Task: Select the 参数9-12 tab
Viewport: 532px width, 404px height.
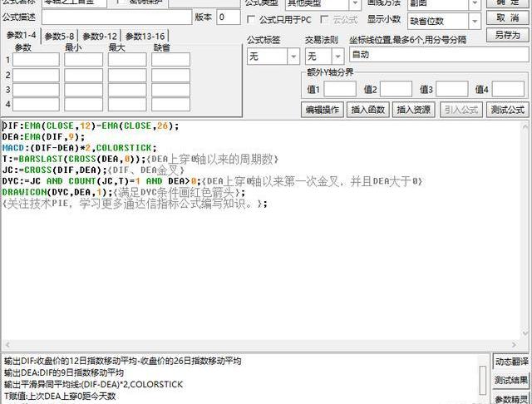Action: pyautogui.click(x=101, y=36)
